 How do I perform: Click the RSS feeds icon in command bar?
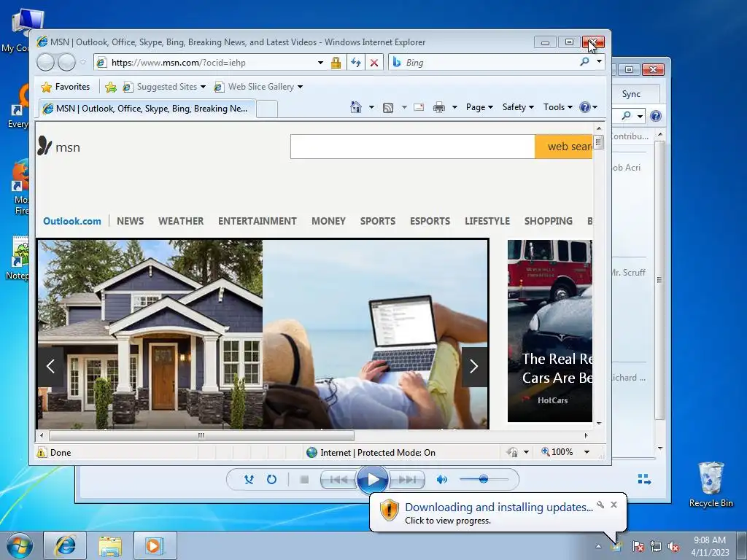(388, 108)
